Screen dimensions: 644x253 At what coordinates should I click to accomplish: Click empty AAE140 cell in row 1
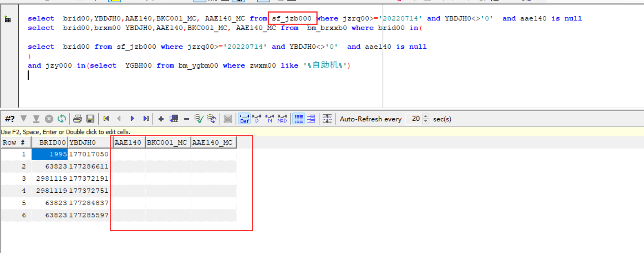click(x=129, y=154)
